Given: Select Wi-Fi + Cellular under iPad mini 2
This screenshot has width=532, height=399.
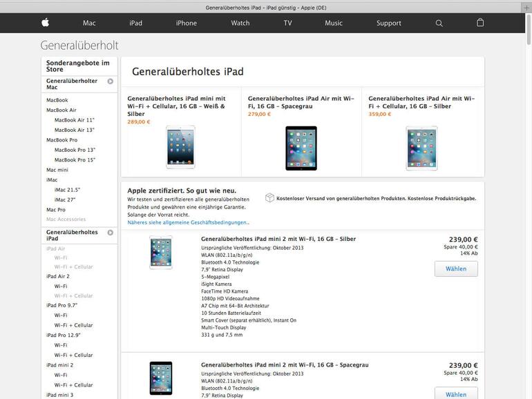Looking at the screenshot, I should point(74,385).
